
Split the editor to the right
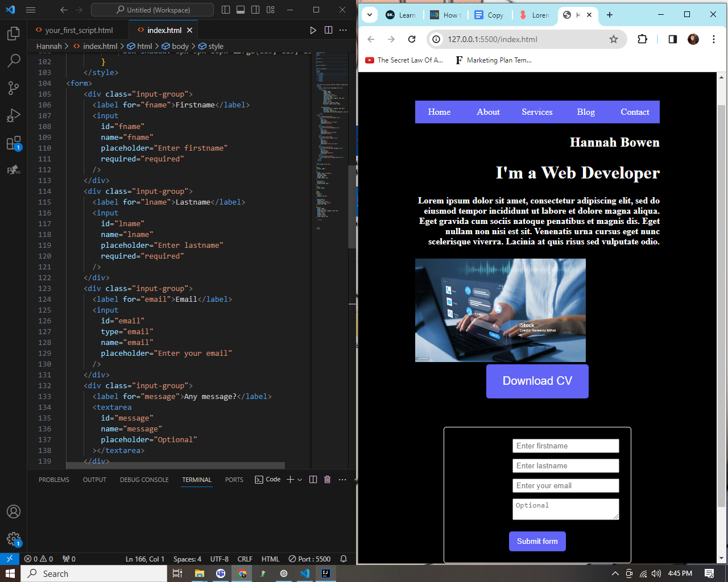point(328,30)
